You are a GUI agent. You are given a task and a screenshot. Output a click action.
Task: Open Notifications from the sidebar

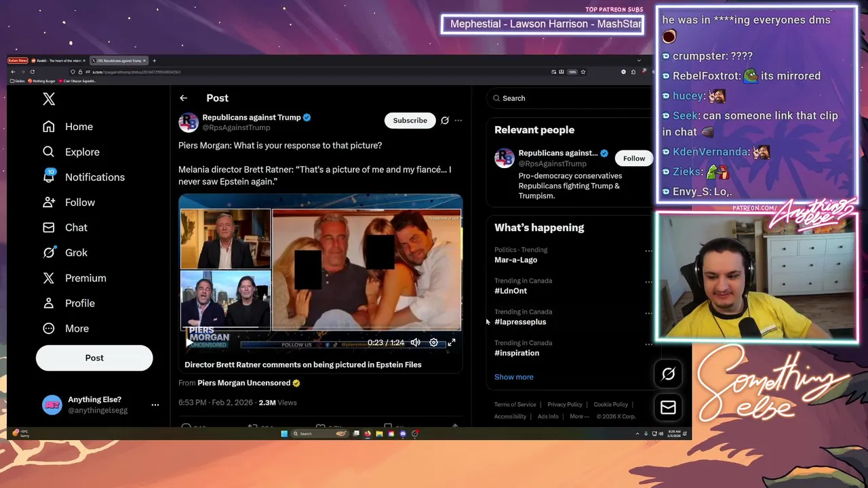[83, 177]
